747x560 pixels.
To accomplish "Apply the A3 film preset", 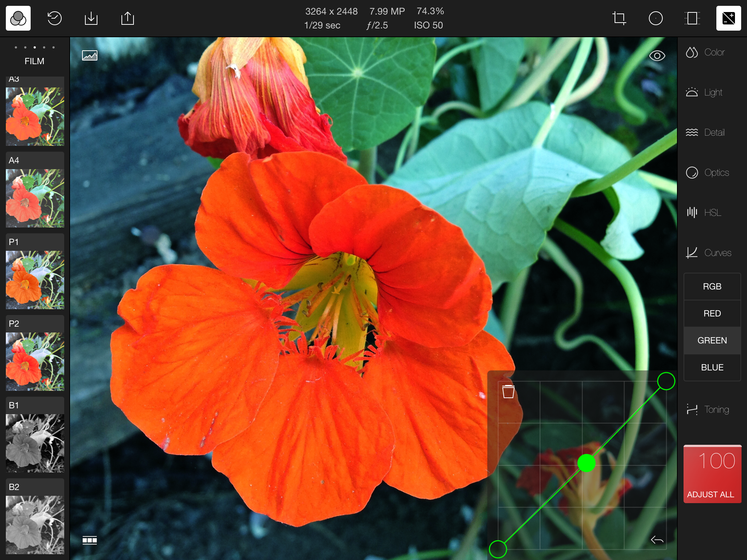I will [35, 111].
